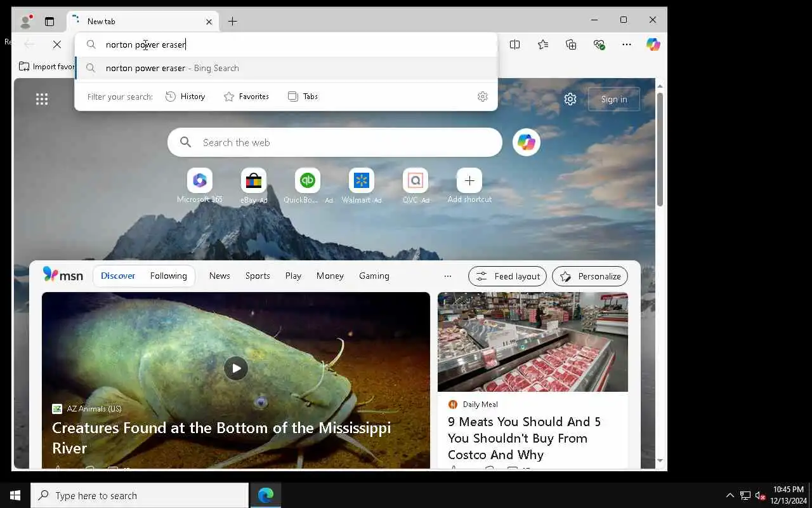Open the News feed tab

coord(219,276)
